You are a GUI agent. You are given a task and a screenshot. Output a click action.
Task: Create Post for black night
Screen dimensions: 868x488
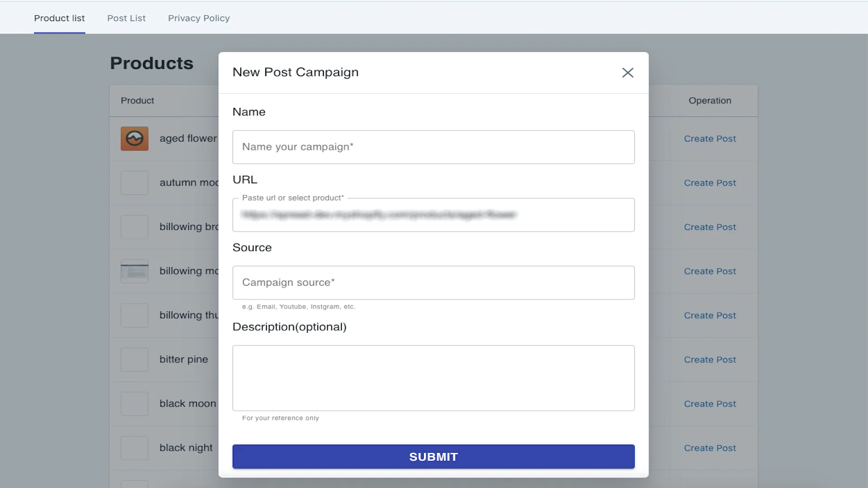710,448
